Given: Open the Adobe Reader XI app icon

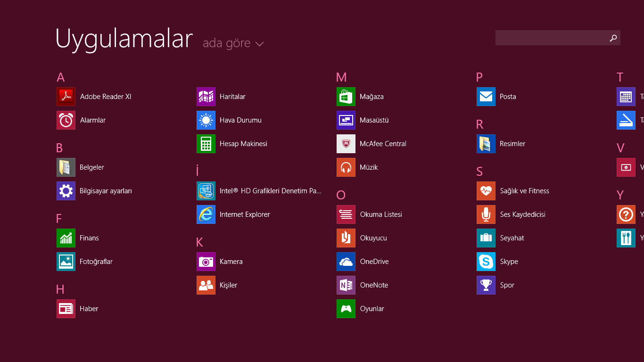Looking at the screenshot, I should point(66,97).
